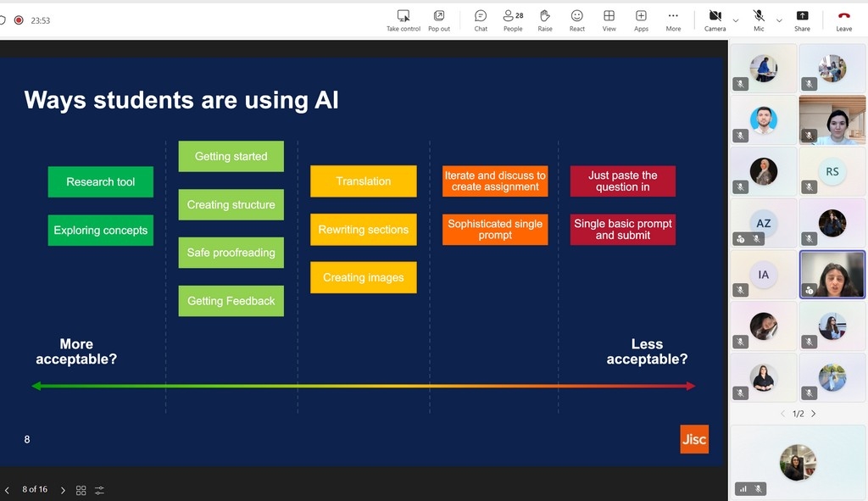Open slide viewing settings sliders icon

point(100,490)
